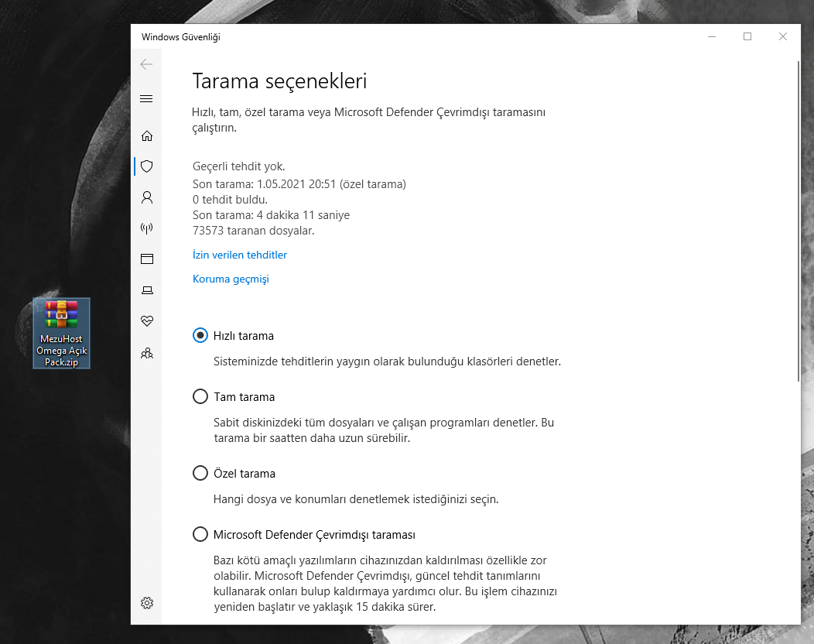Open Family options people icon

pos(147,354)
